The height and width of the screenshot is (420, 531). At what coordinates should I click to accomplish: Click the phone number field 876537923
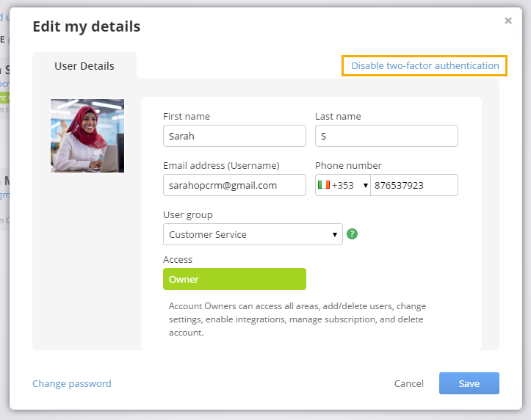(x=414, y=185)
